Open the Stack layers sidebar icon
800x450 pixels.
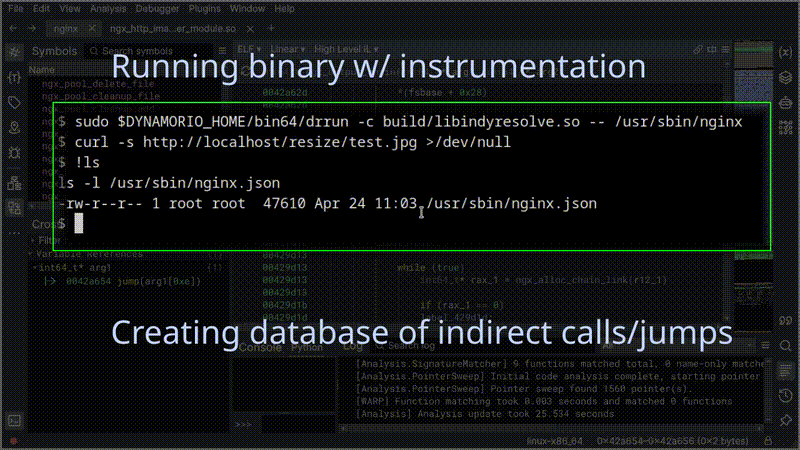(786, 78)
